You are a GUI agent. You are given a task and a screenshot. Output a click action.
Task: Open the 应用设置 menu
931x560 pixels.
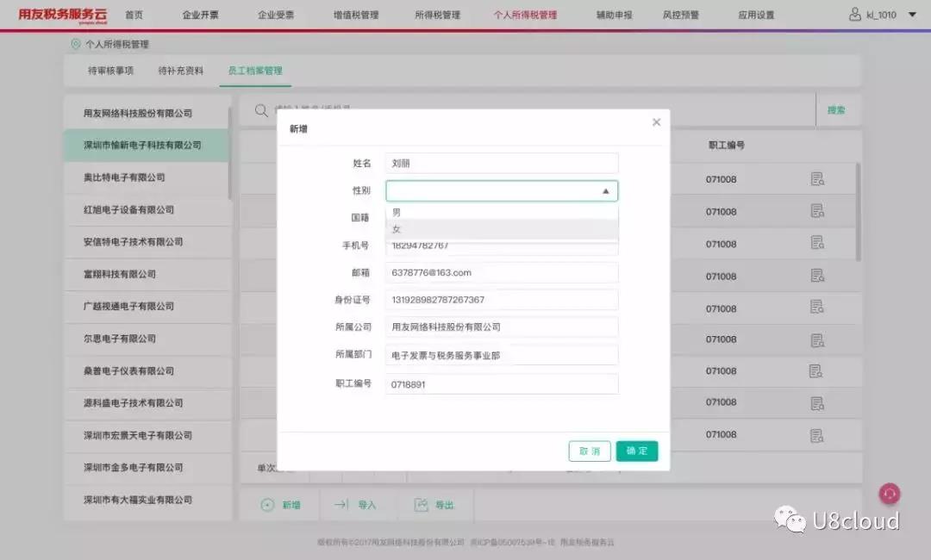click(757, 15)
